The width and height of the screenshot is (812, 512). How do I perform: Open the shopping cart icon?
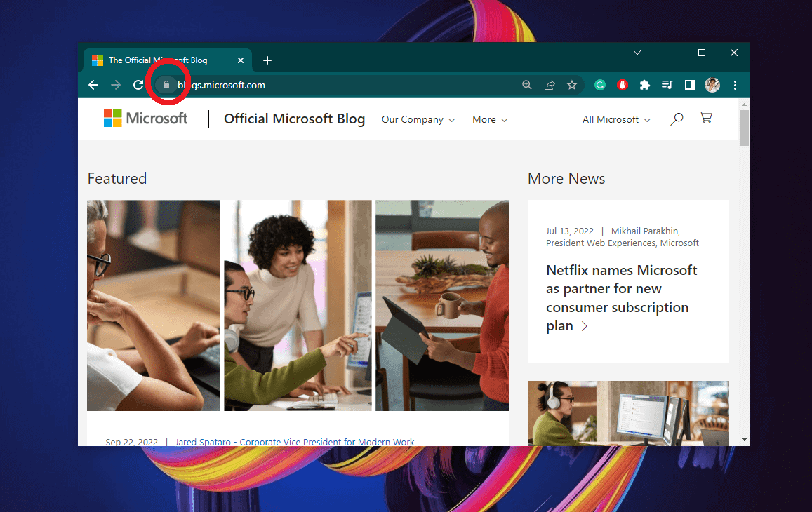706,118
